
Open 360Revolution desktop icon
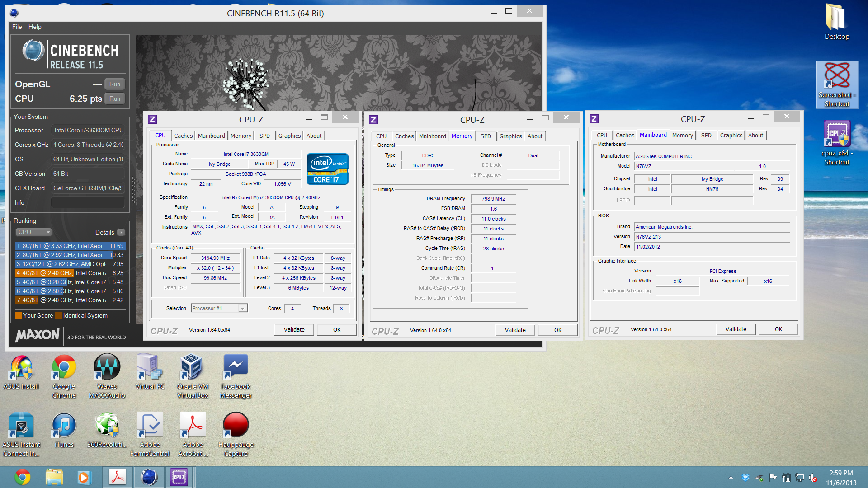[x=107, y=430]
